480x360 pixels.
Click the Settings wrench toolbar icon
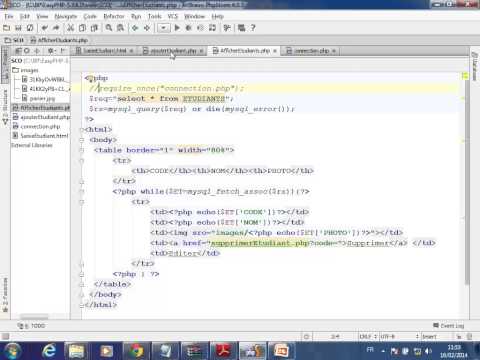click(x=227, y=28)
